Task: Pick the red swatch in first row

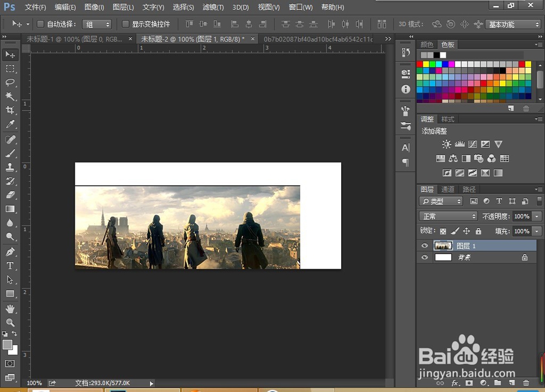Action: pyautogui.click(x=420, y=64)
